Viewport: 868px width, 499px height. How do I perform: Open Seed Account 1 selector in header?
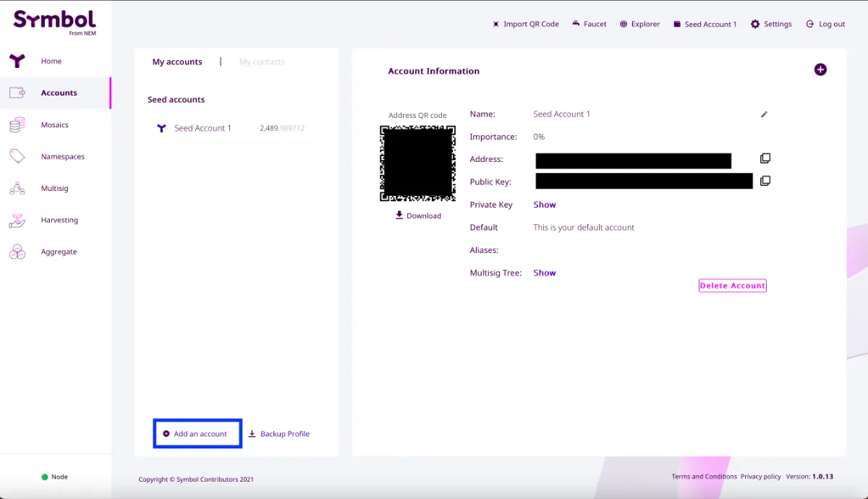tap(705, 24)
